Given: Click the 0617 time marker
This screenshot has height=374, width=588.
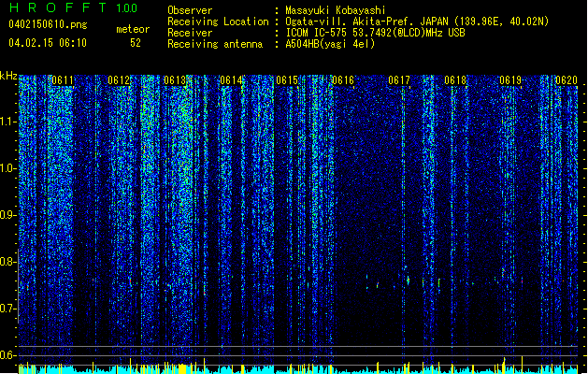Looking at the screenshot, I should tap(399, 80).
